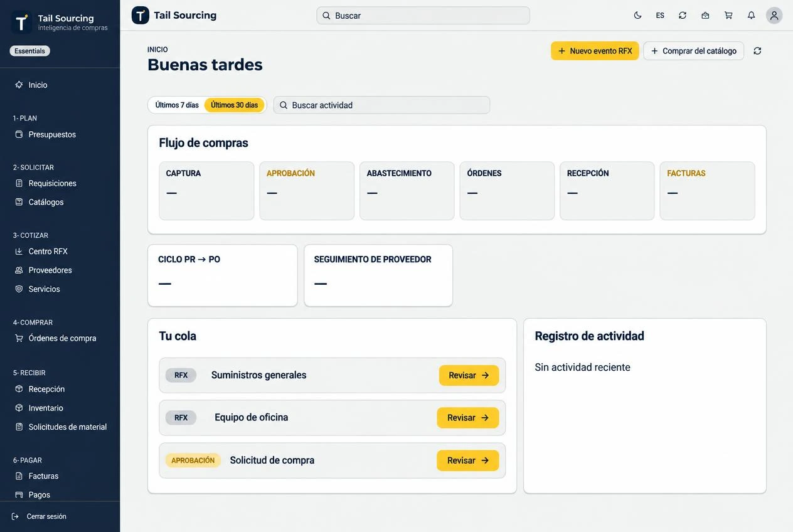Click the Buscar actividad search field
Screen dimensions: 793x532
381,105
